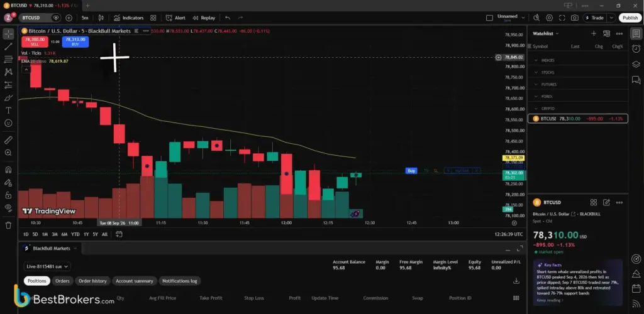The width and height of the screenshot is (644, 314).
Task: Toggle the watchlist panel bookmark icon
Action: click(x=636, y=34)
